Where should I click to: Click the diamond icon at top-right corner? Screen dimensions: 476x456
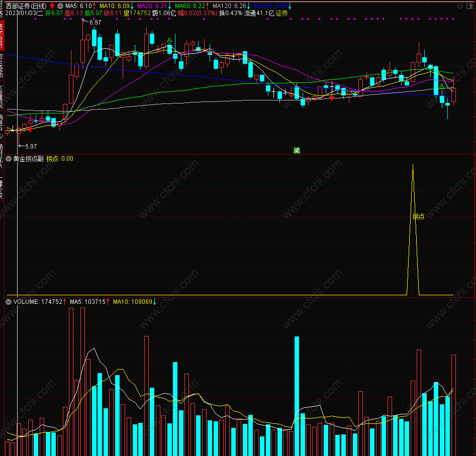[x=460, y=7]
